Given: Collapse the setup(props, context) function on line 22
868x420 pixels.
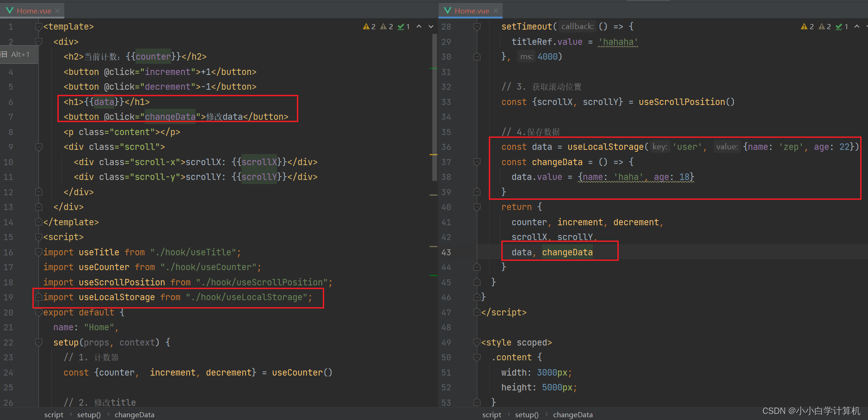Looking at the screenshot, I should [x=39, y=342].
